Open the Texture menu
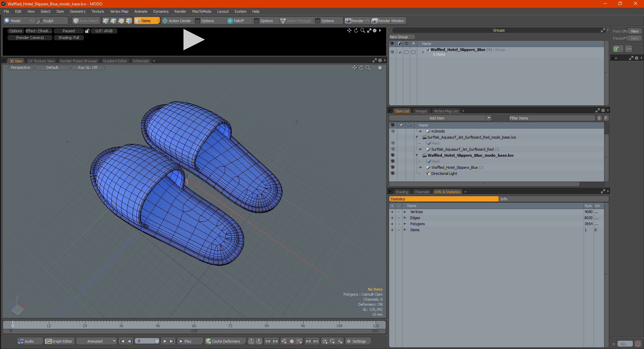Screen dimensions: 644x349 98,11
